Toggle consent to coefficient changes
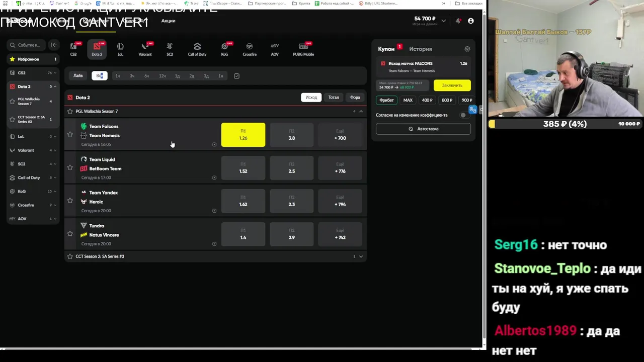This screenshot has width=644, height=362. point(464,115)
